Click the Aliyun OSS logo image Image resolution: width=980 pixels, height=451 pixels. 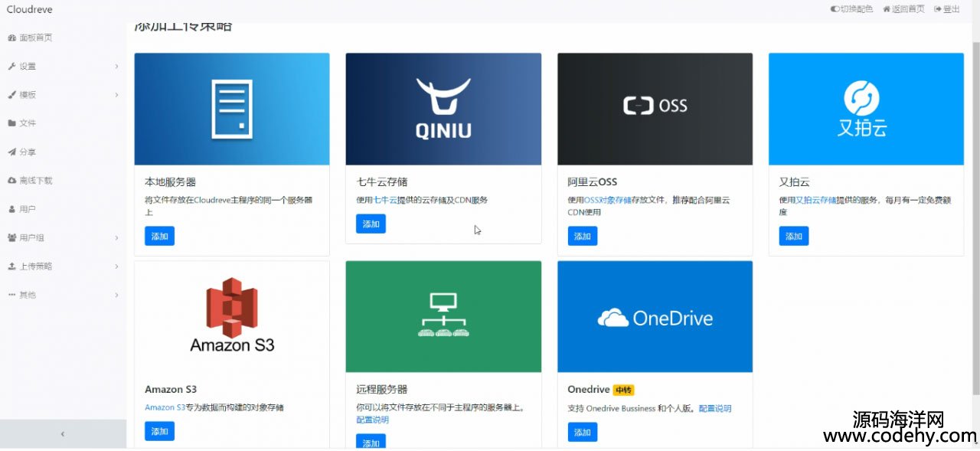click(x=655, y=109)
